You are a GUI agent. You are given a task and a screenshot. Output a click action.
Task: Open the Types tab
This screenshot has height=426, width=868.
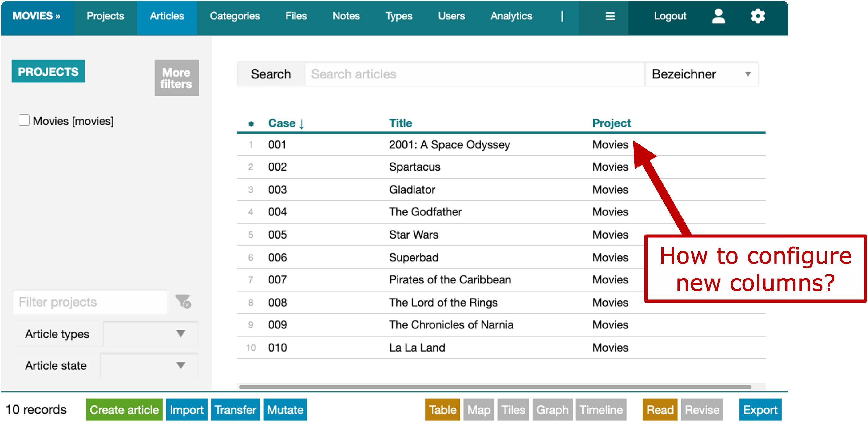399,16
